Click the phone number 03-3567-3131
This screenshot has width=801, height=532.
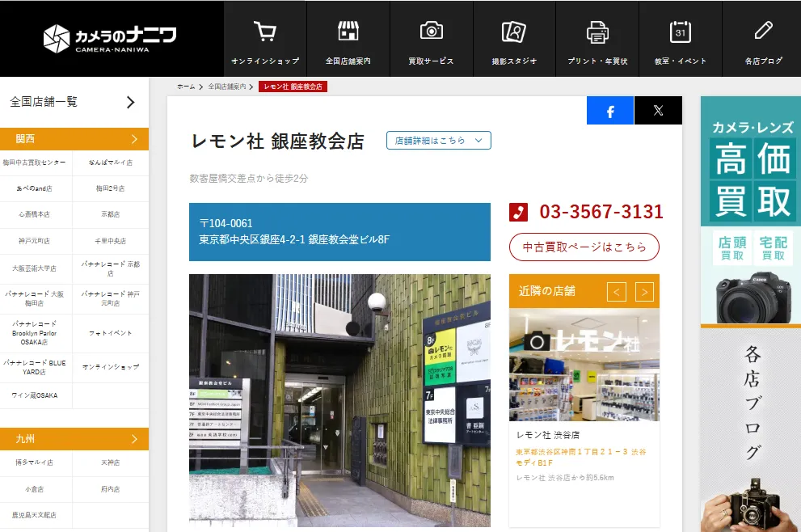point(601,212)
